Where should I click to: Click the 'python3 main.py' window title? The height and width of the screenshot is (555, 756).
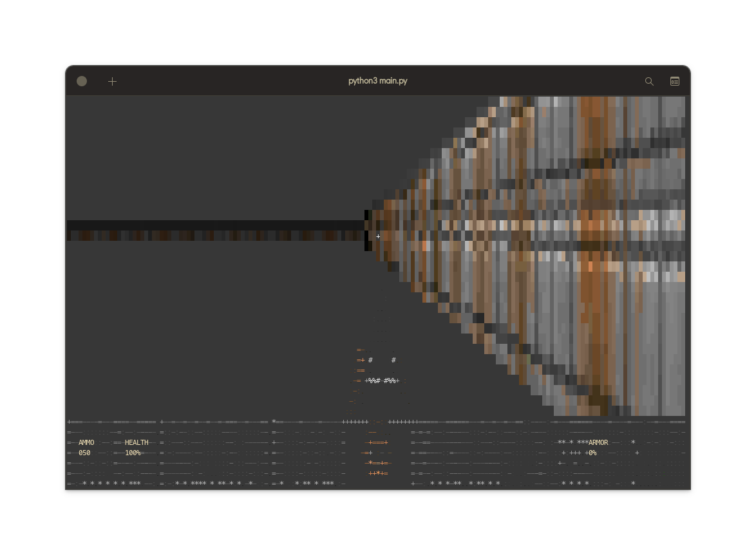(x=377, y=81)
